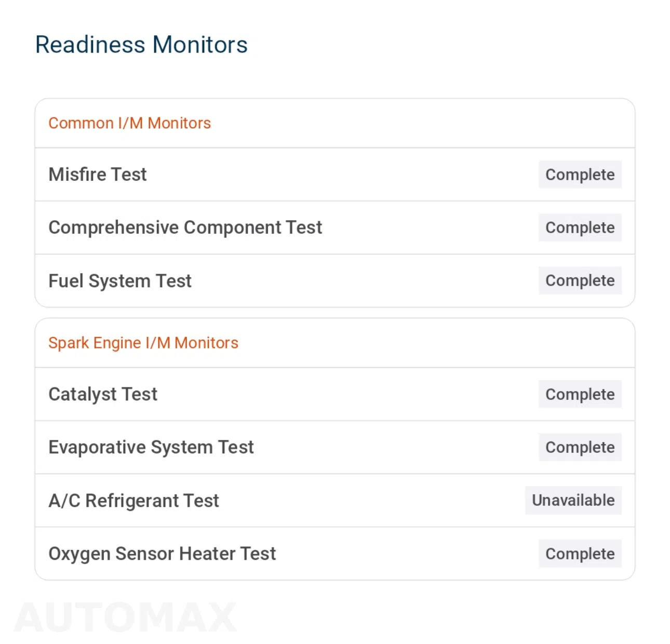Click the Spark Engine I/M Monitors header
Screen dimensions: 670x644
click(143, 343)
